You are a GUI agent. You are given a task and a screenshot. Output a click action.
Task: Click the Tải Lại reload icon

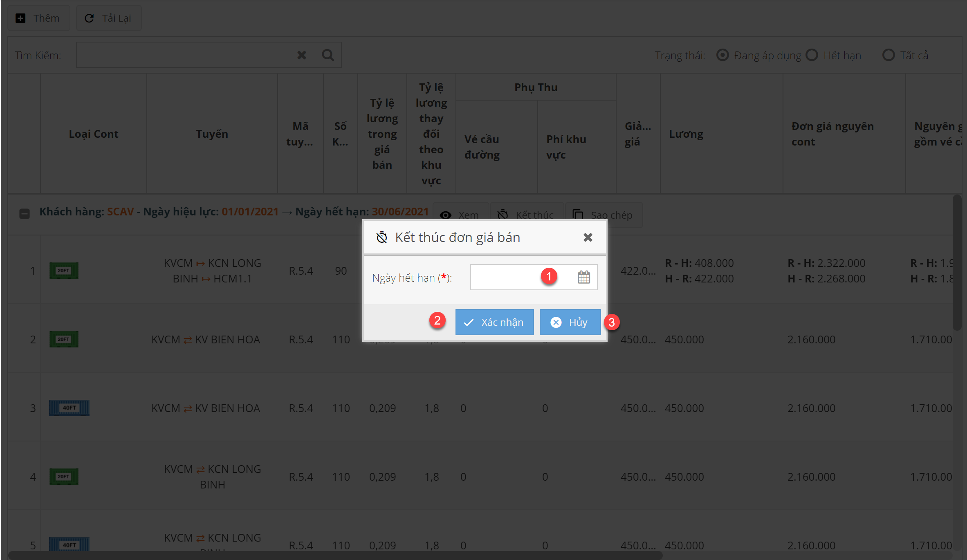(89, 18)
